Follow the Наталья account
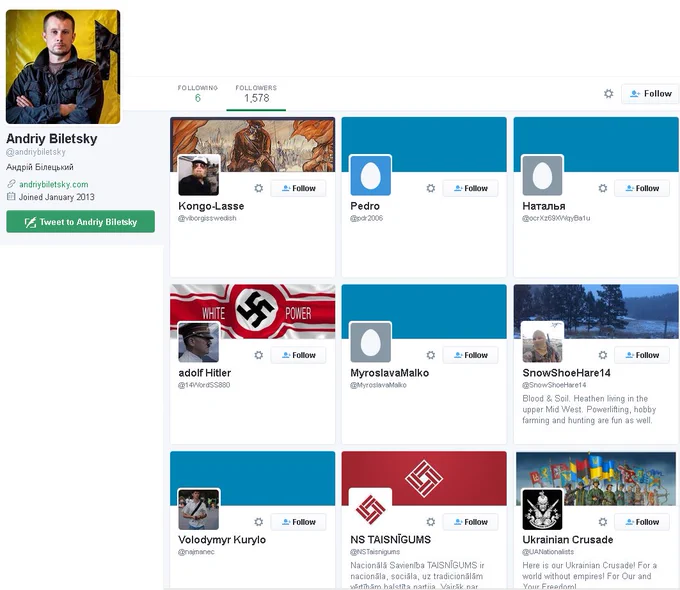The height and width of the screenshot is (590, 680). coord(642,188)
